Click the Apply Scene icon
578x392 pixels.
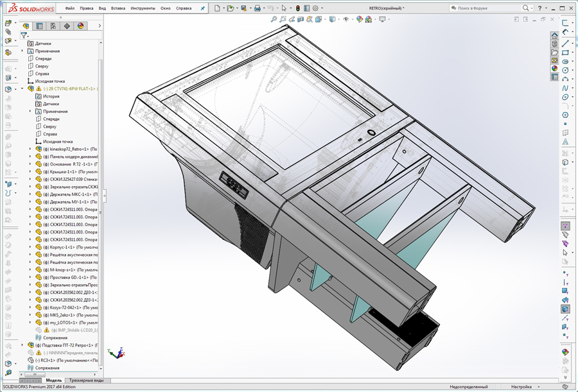tap(368, 20)
